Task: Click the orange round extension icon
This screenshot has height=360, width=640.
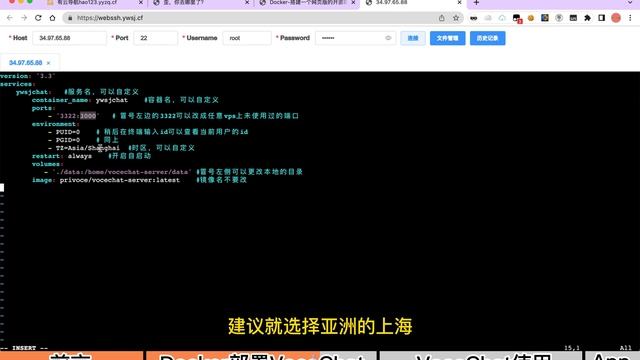Action: 531,18
